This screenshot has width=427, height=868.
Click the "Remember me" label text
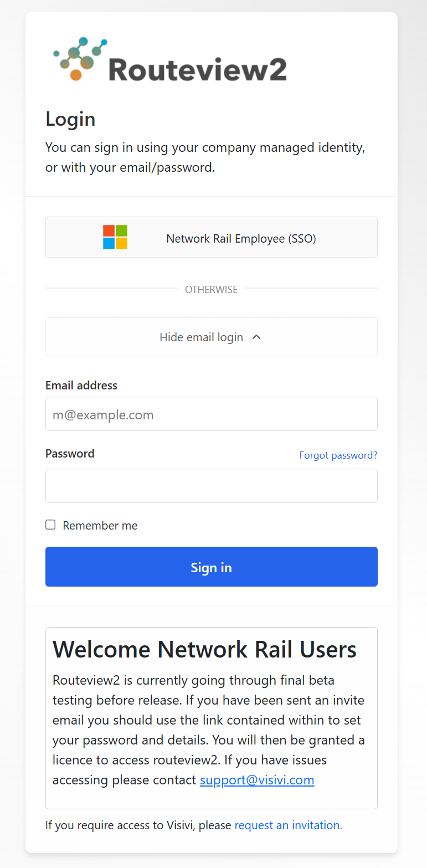click(x=100, y=526)
